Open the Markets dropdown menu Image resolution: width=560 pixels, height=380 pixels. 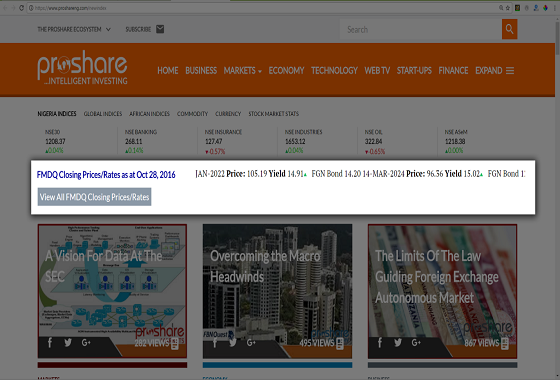242,71
